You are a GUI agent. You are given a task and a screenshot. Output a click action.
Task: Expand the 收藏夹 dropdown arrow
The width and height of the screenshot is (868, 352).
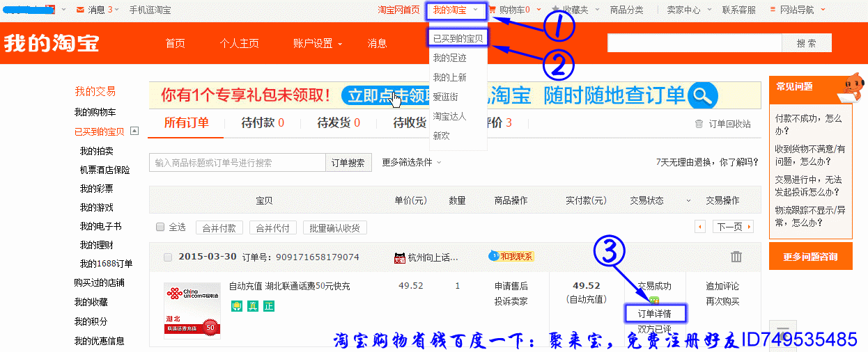[x=596, y=10]
